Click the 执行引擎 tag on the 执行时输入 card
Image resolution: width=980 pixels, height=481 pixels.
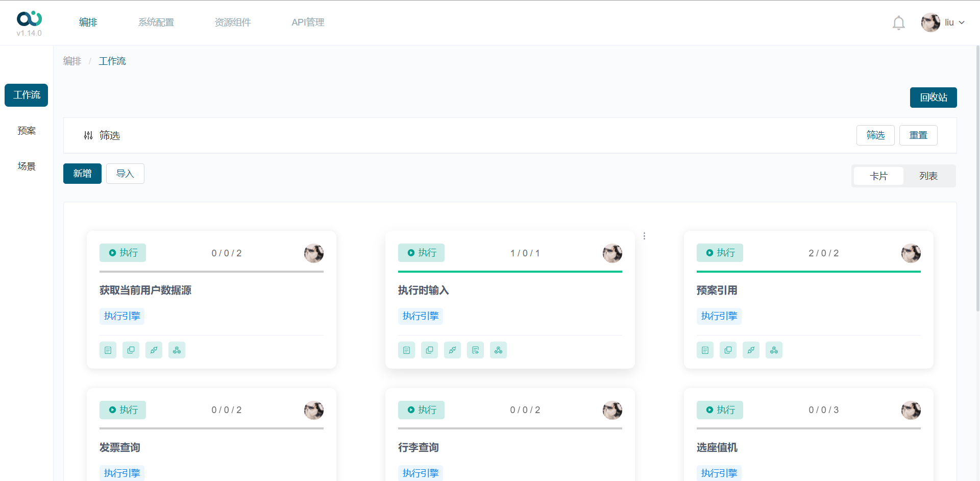click(x=421, y=316)
